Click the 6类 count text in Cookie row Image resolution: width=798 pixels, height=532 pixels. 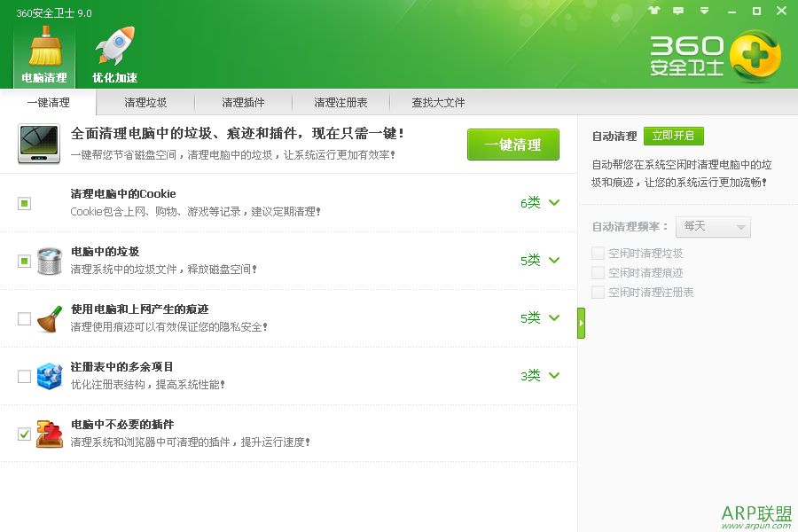530,203
